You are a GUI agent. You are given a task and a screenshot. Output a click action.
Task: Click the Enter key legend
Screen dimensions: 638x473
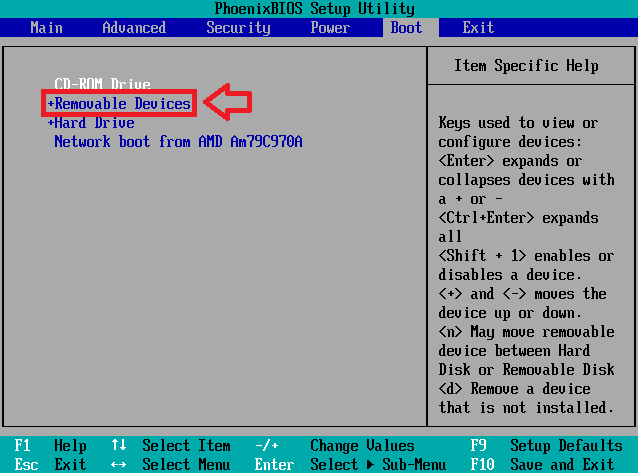point(274,464)
